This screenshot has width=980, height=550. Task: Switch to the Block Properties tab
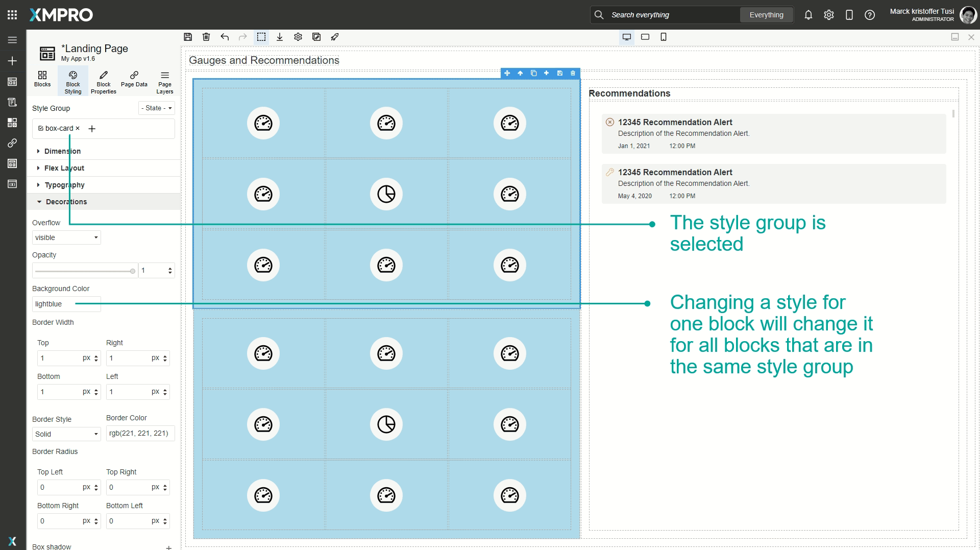(x=104, y=81)
